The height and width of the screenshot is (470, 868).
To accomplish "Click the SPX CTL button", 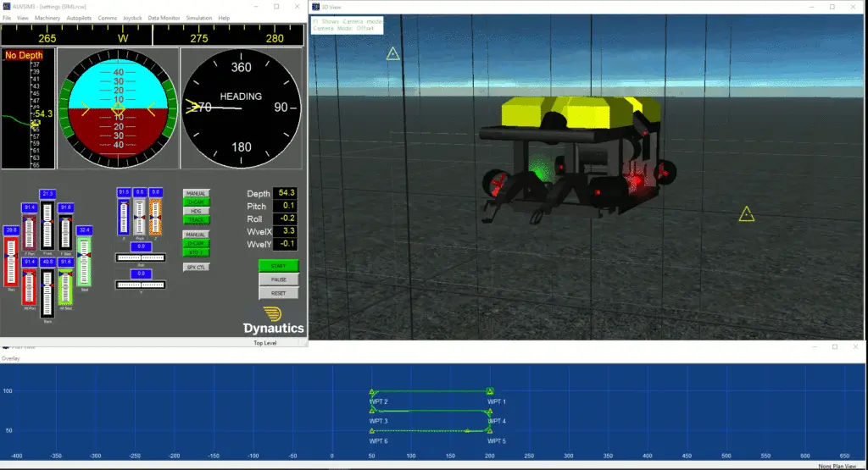I will tap(196, 267).
